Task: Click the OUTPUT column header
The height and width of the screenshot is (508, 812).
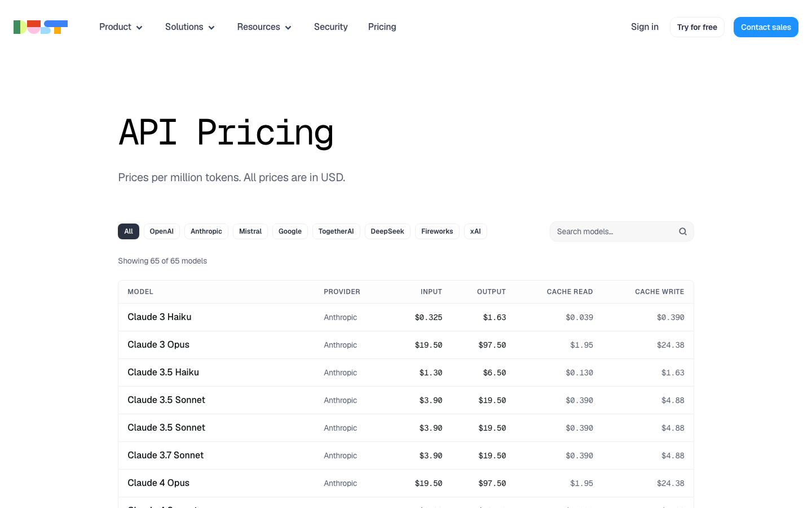Action: pos(491,292)
